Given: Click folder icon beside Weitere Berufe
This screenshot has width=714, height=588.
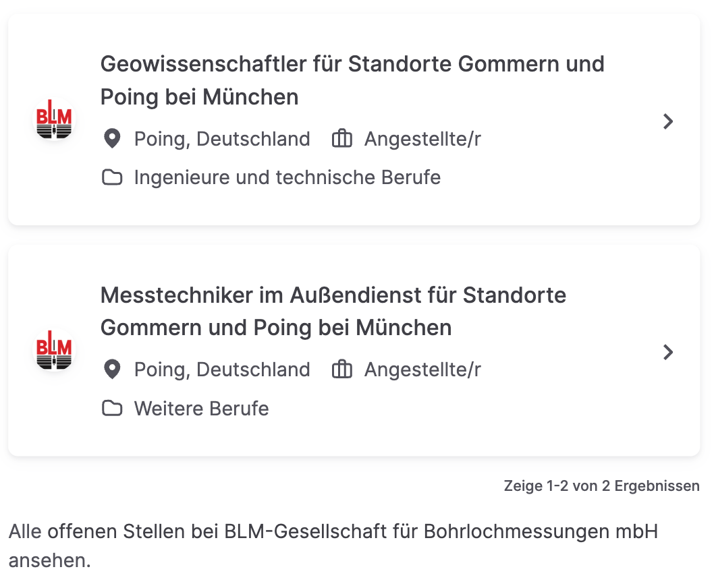Looking at the screenshot, I should tap(112, 408).
